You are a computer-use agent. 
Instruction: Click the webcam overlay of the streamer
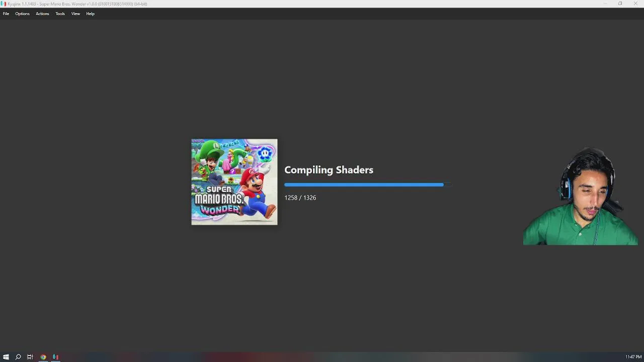(x=581, y=196)
